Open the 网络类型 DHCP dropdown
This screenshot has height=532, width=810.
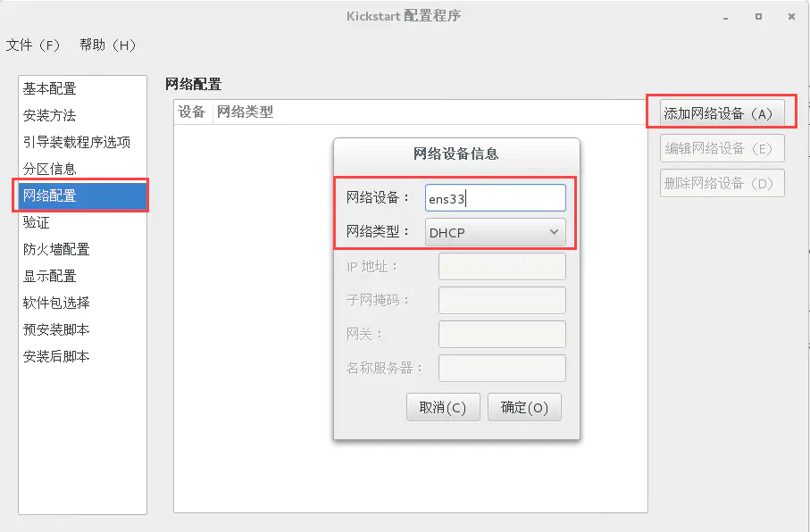coord(496,232)
